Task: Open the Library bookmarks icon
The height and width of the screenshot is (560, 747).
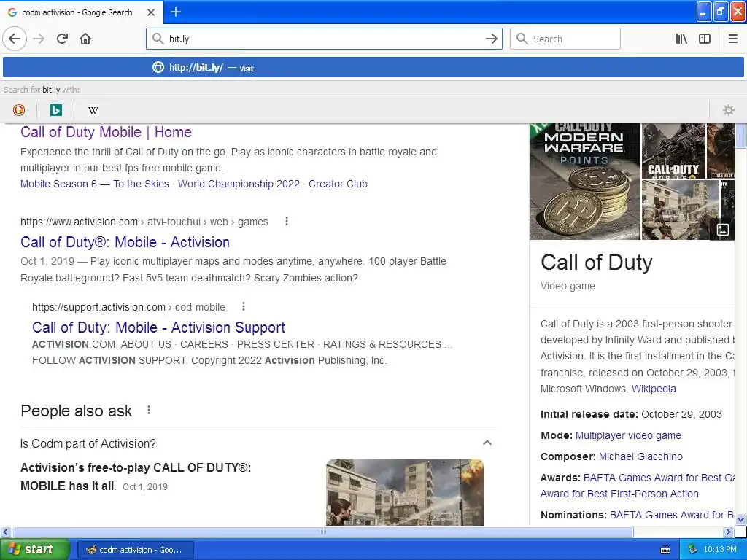Action: [x=681, y=39]
